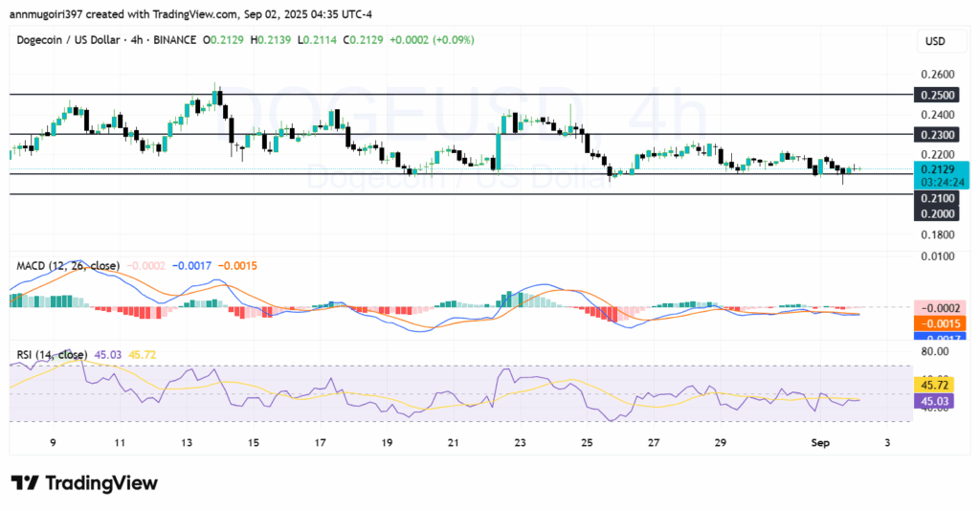Click the 9 date label on time axis

[x=54, y=443]
